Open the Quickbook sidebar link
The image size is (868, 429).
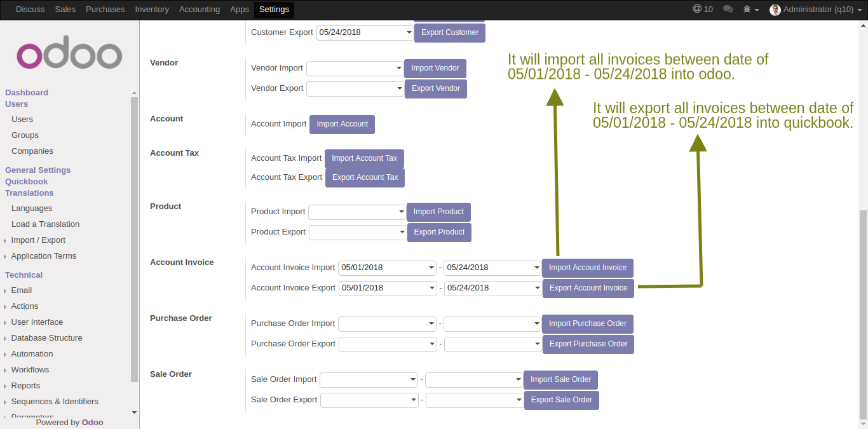(27, 182)
